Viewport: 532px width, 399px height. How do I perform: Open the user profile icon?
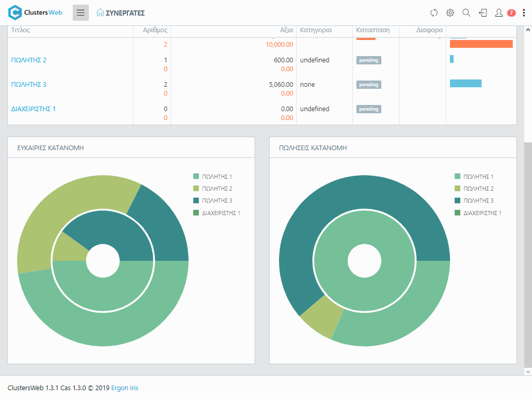pyautogui.click(x=499, y=13)
